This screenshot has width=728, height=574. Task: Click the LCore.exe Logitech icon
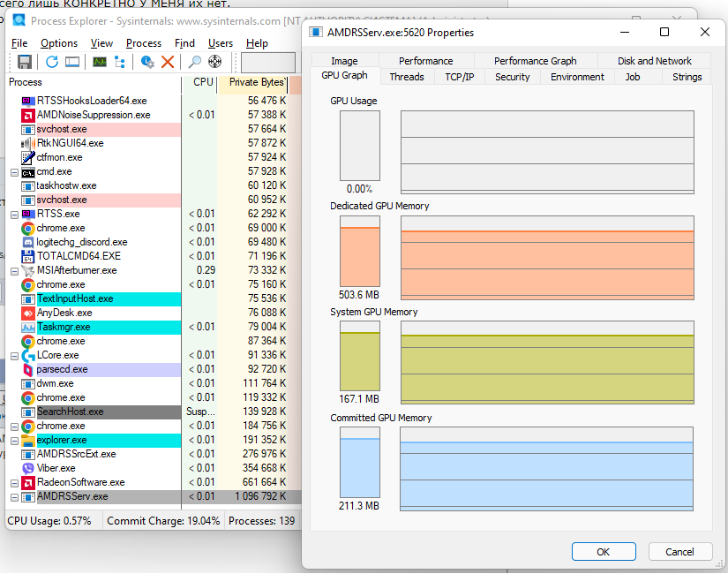point(28,356)
